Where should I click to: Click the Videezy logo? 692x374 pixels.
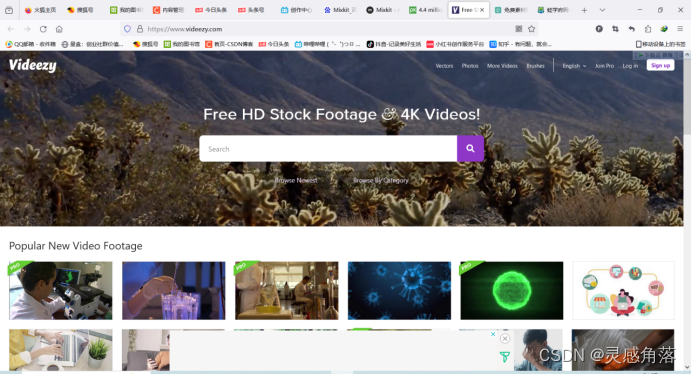pos(33,65)
